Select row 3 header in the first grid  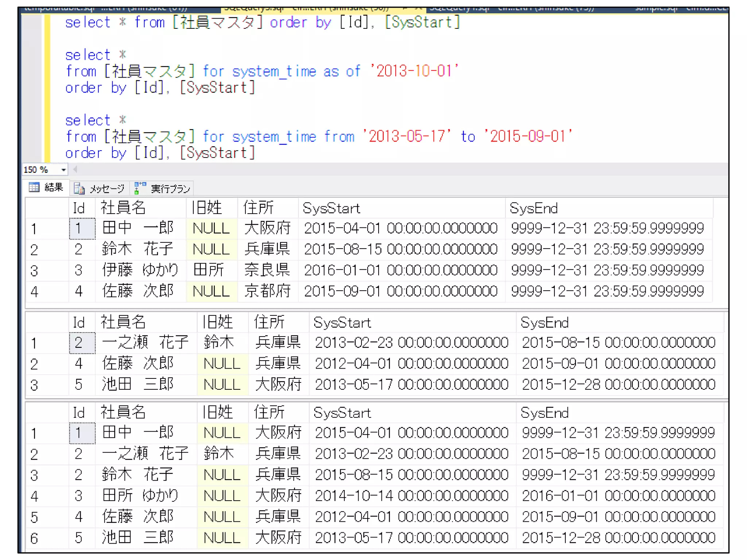tap(34, 271)
